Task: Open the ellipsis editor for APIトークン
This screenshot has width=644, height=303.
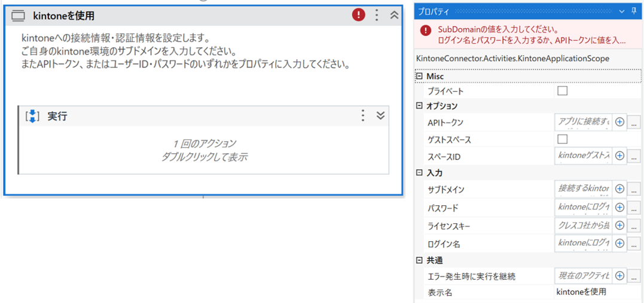Action: pos(634,123)
